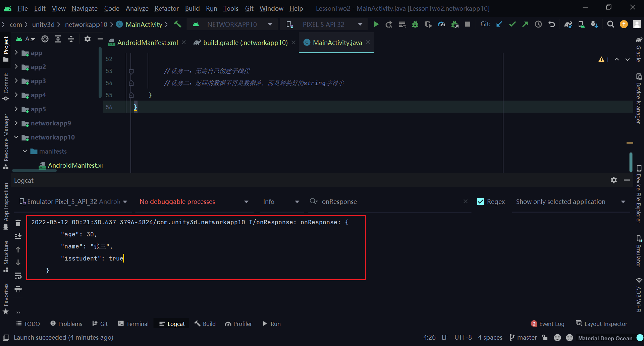Go to next highlighted error arrow

(x=627, y=59)
